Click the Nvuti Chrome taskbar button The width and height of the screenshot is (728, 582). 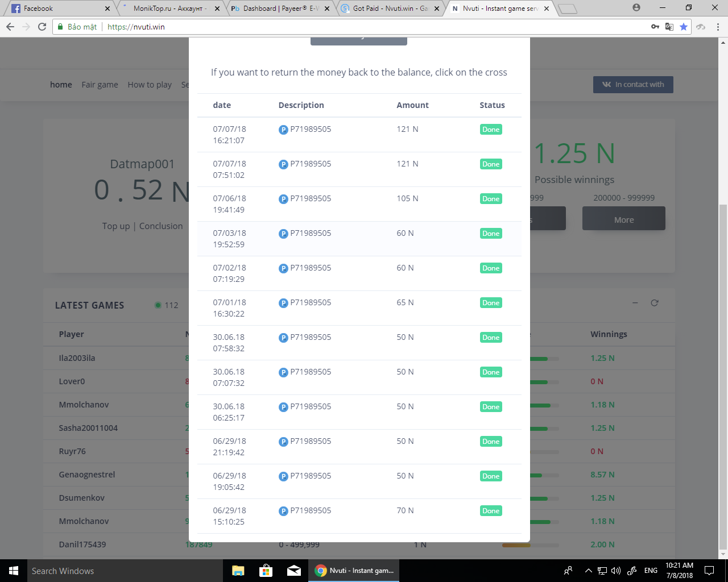click(x=354, y=571)
